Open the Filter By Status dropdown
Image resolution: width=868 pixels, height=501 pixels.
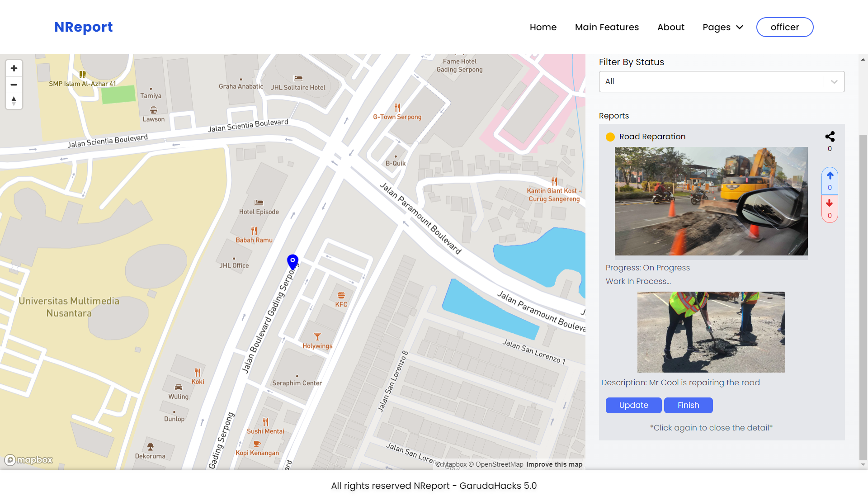(x=712, y=82)
